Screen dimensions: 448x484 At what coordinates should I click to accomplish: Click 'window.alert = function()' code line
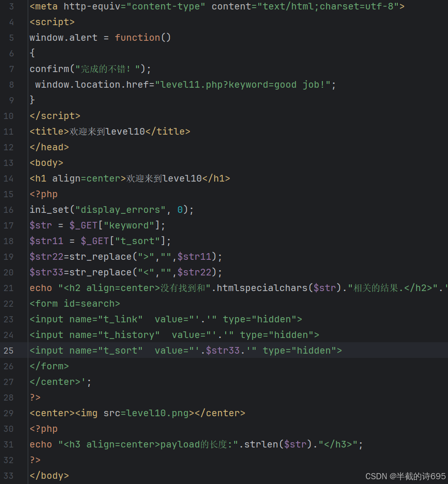tap(100, 37)
